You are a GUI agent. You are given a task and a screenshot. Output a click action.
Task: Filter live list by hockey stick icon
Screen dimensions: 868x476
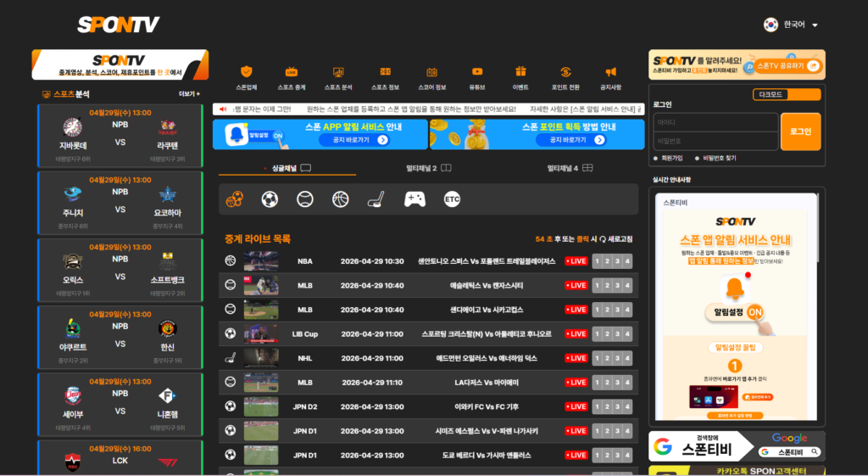pos(376,199)
